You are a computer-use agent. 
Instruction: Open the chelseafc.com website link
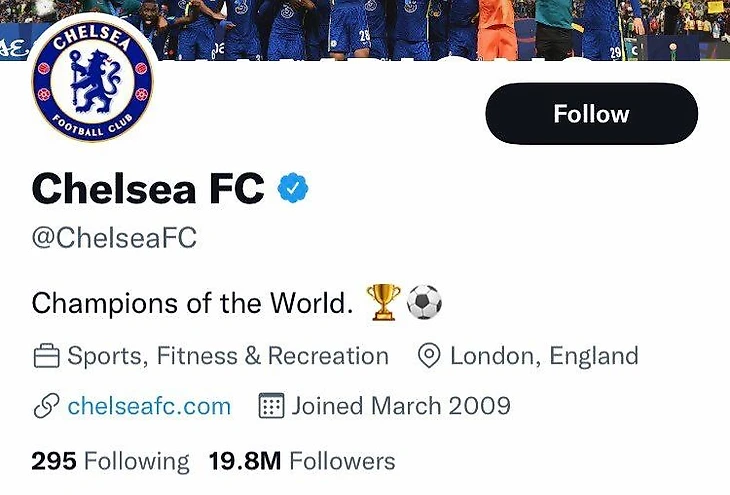click(x=149, y=406)
